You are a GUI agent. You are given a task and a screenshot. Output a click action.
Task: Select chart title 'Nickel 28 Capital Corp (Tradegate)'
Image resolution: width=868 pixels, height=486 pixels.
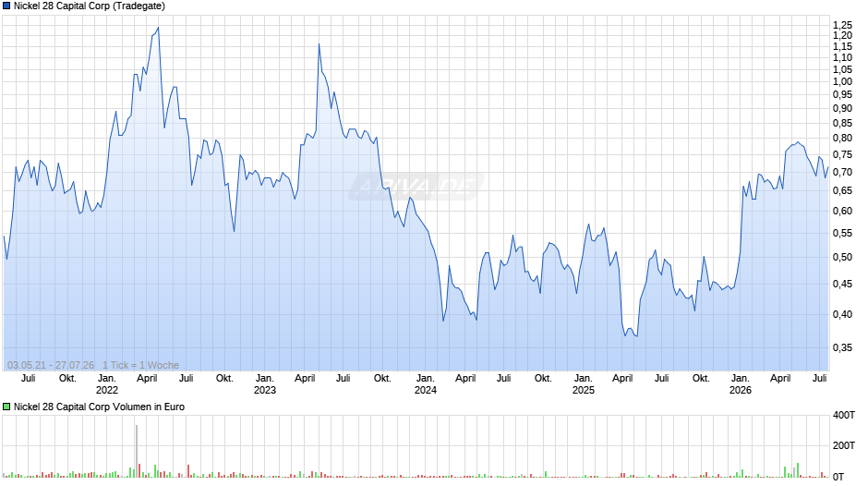(x=90, y=6)
